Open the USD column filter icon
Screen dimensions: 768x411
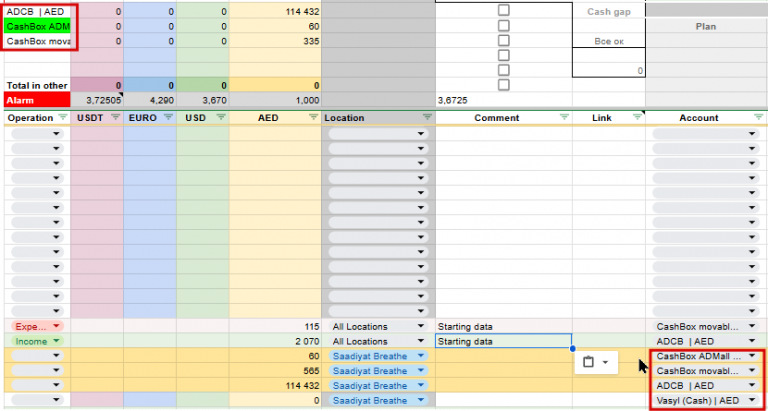pos(221,118)
